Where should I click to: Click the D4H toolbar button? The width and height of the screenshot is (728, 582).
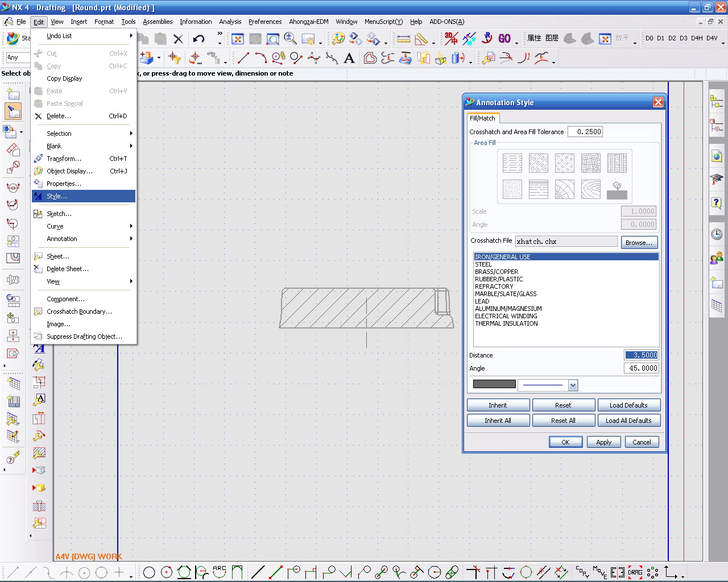[x=697, y=39]
